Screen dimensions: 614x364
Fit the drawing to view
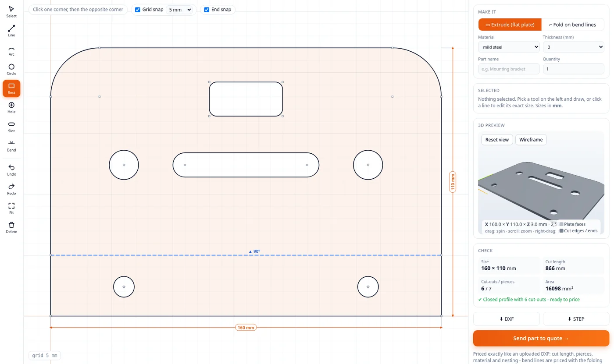[x=11, y=209]
